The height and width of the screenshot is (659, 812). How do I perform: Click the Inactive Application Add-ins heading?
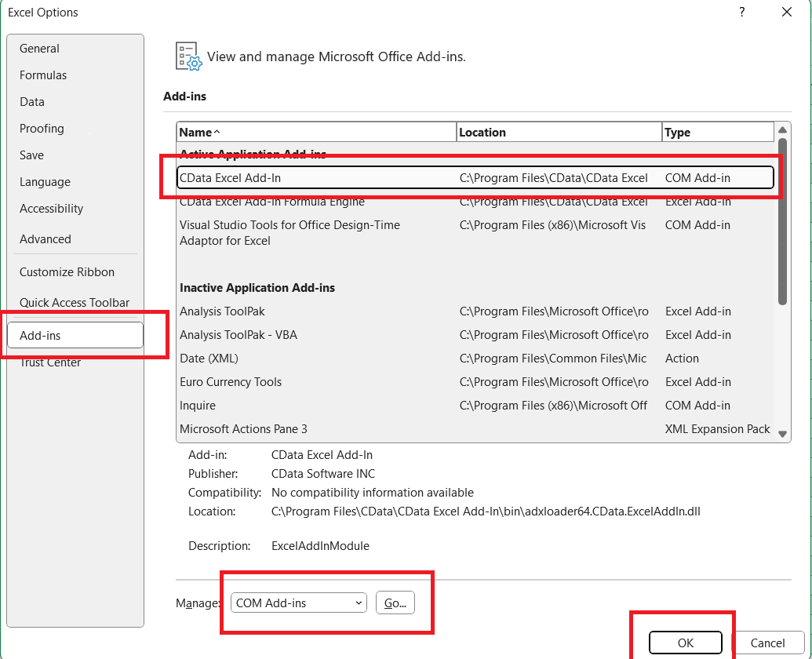click(x=257, y=288)
